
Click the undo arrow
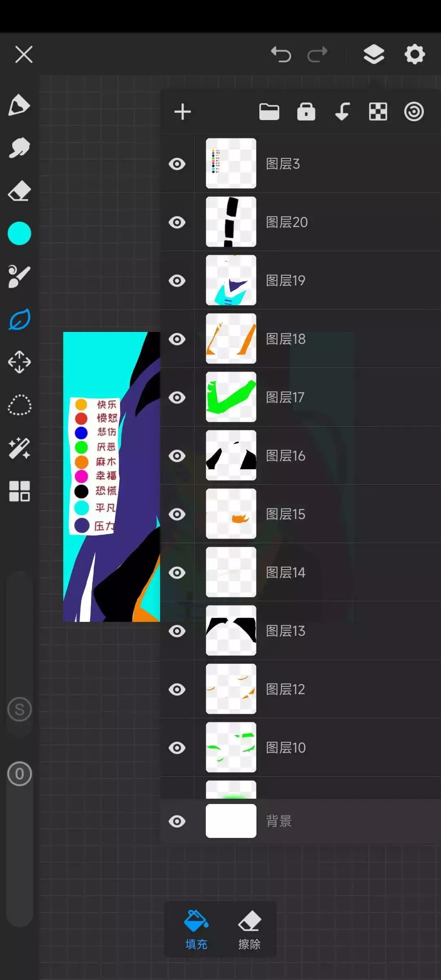[x=281, y=54]
